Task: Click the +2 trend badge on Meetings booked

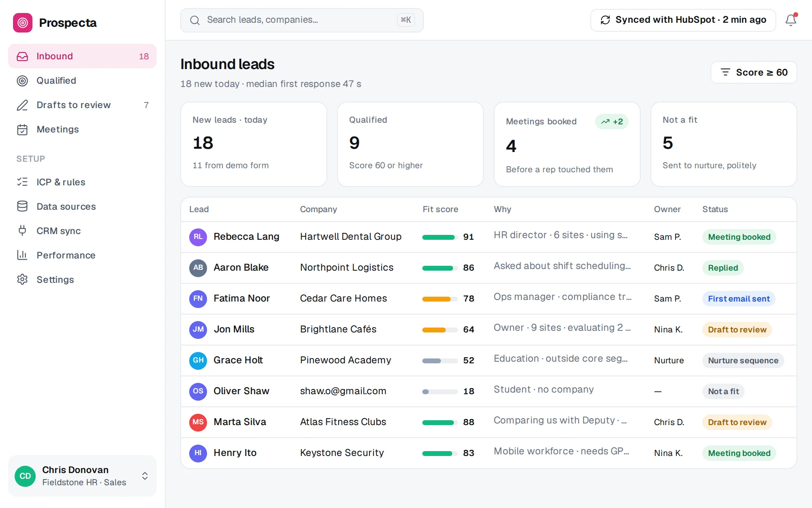Action: tap(612, 122)
